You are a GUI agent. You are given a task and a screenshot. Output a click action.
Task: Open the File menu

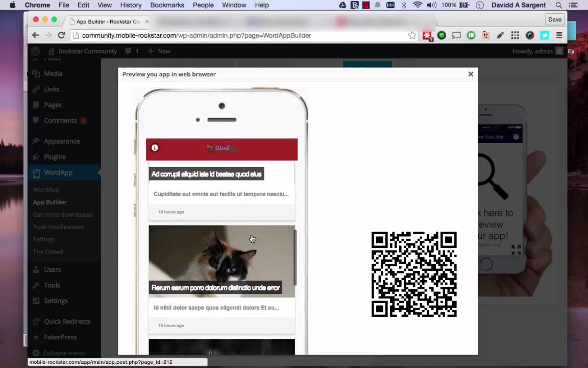pyautogui.click(x=64, y=5)
